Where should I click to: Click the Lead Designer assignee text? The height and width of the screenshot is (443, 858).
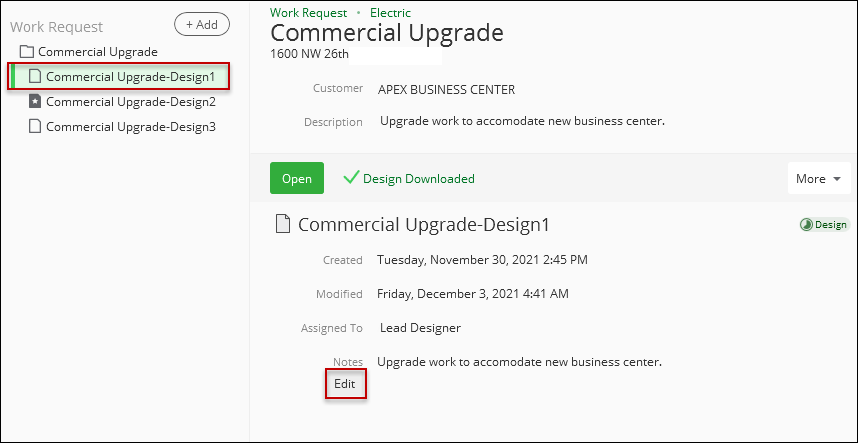tap(420, 328)
